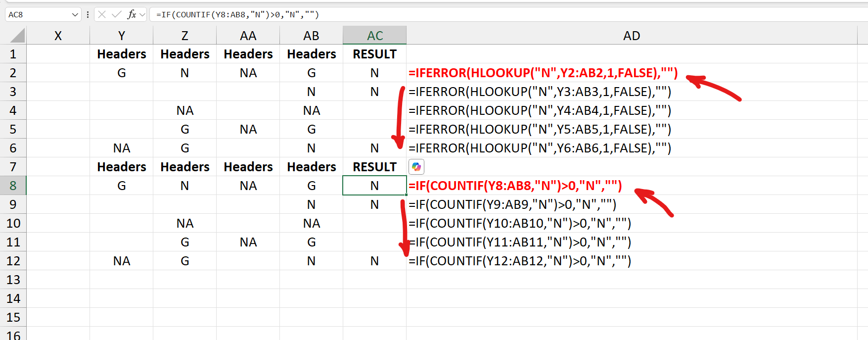Select the column AD header
This screenshot has width=868, height=340.
tap(632, 36)
